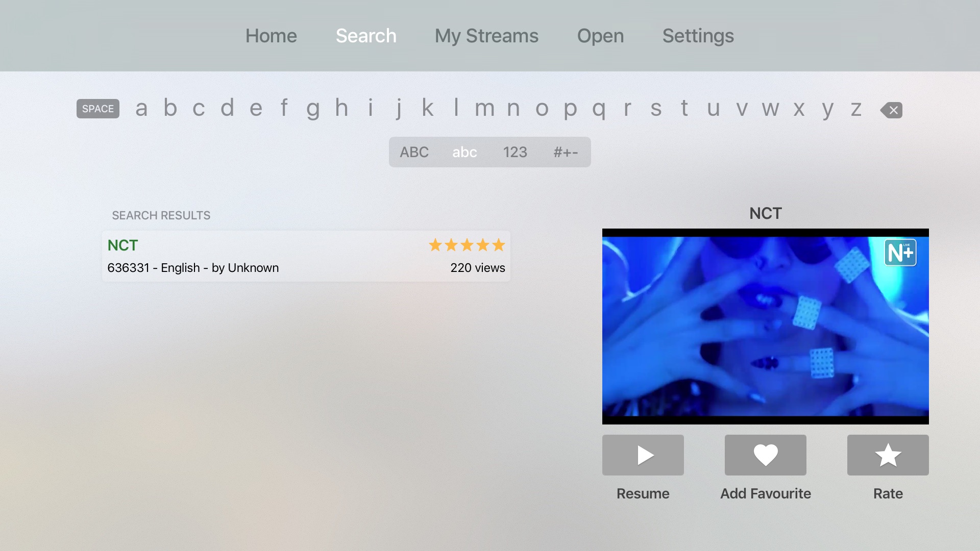The height and width of the screenshot is (551, 980).
Task: Click the Resume playback button
Action: 643,455
